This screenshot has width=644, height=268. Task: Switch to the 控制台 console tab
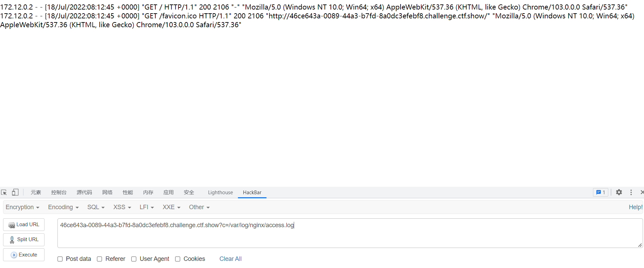click(59, 192)
